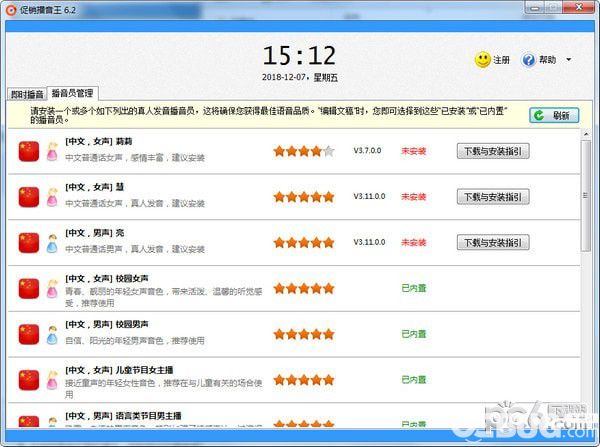Viewport: 600px width, 447px height.
Task: Click the female avatar for 儿童节目女主播
Action: click(x=52, y=380)
